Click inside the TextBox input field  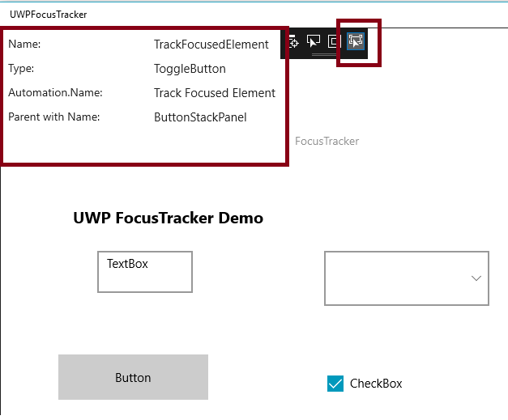[145, 272]
